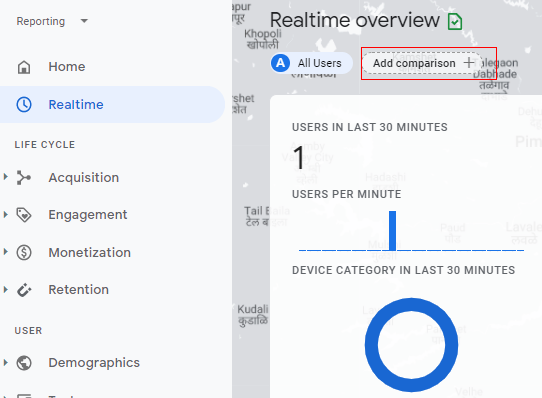Click the Demographics globe icon

click(x=24, y=363)
